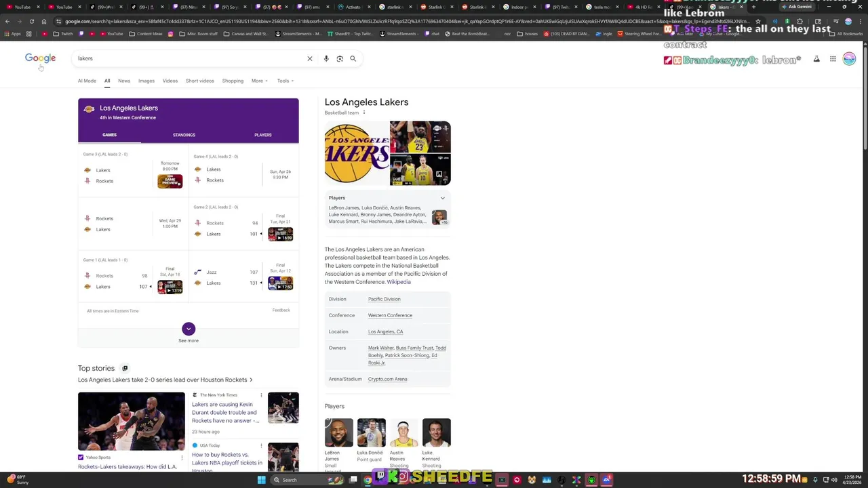Open Luka Dončić player card
Screen dimensions: 868x488
pyautogui.click(x=371, y=441)
